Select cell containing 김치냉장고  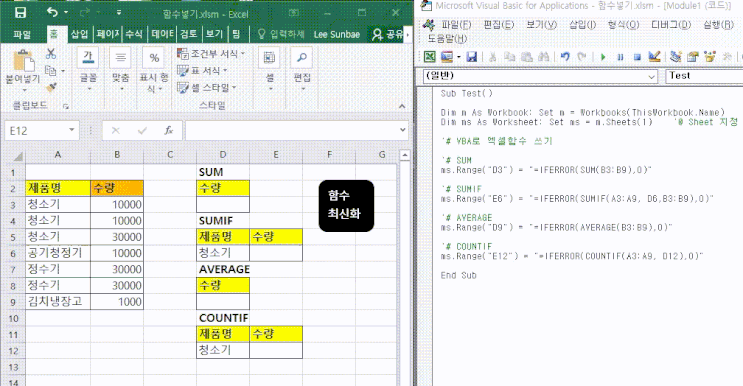click(x=58, y=302)
